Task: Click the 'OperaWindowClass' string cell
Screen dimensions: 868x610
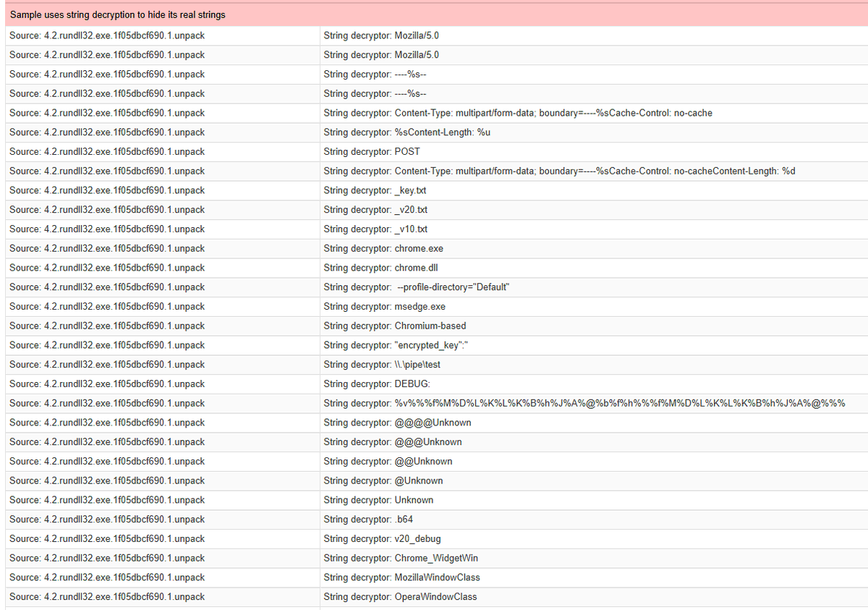Action: coord(594,597)
